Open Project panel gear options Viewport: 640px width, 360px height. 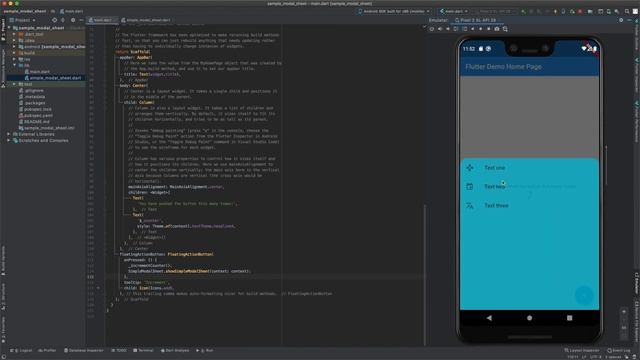pos(73,20)
